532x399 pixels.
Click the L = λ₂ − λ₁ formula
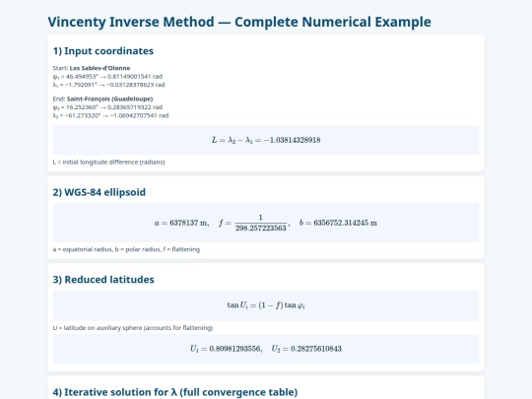[x=266, y=140]
